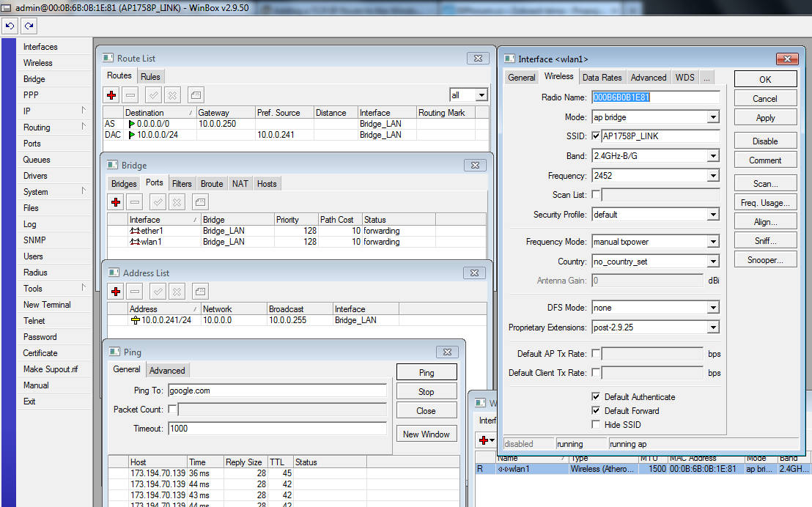Image resolution: width=812 pixels, height=507 pixels.
Task: Open the Frequency Mode dropdown
Action: (714, 241)
